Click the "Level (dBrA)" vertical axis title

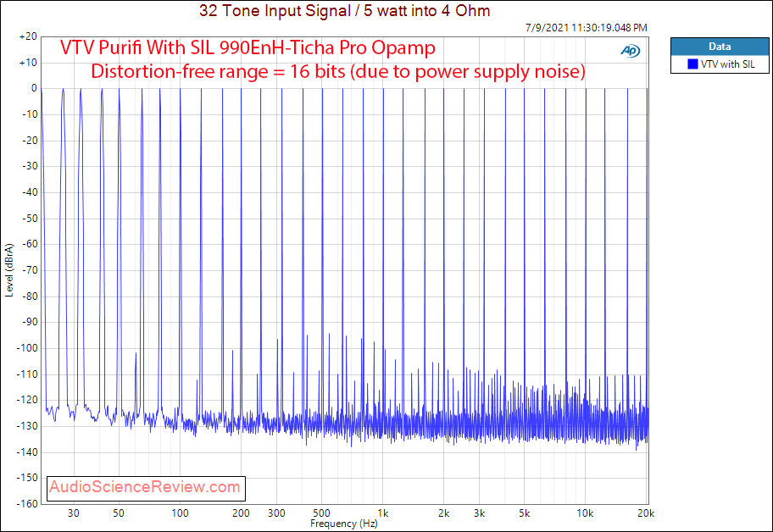pos(8,270)
